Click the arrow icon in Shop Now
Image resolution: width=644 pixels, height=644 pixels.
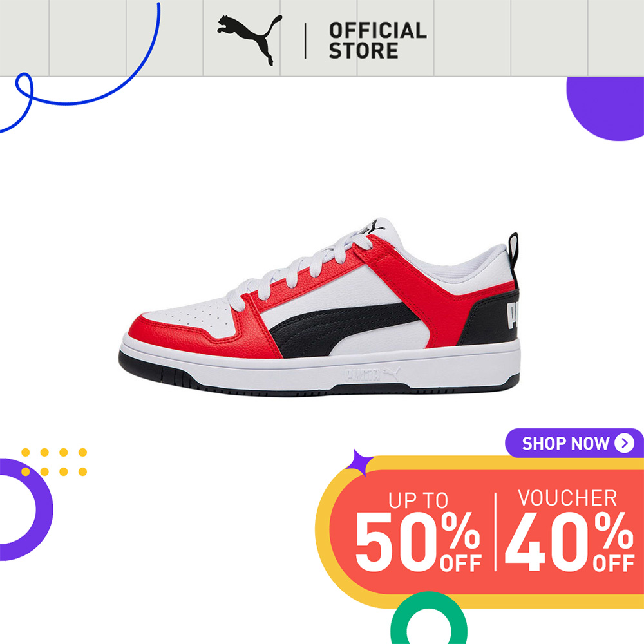click(624, 443)
